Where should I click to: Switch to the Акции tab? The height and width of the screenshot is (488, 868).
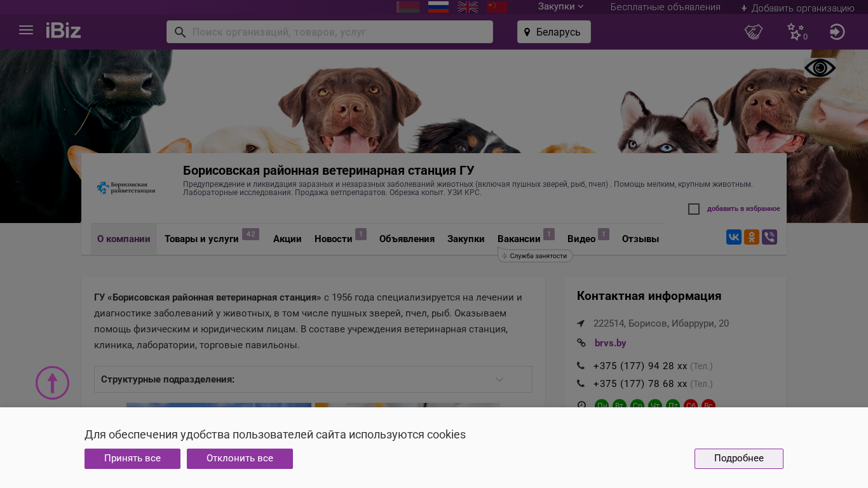tap(287, 239)
